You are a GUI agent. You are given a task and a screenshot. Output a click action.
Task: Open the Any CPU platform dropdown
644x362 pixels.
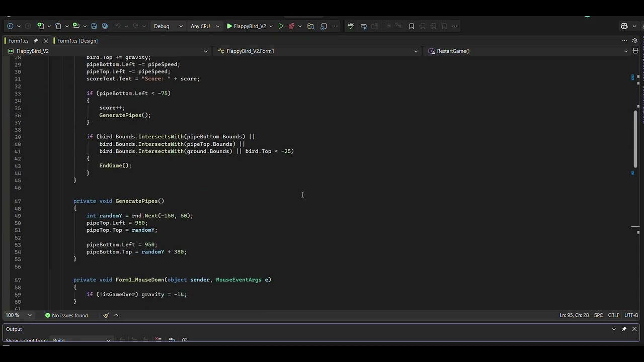pyautogui.click(x=205, y=26)
